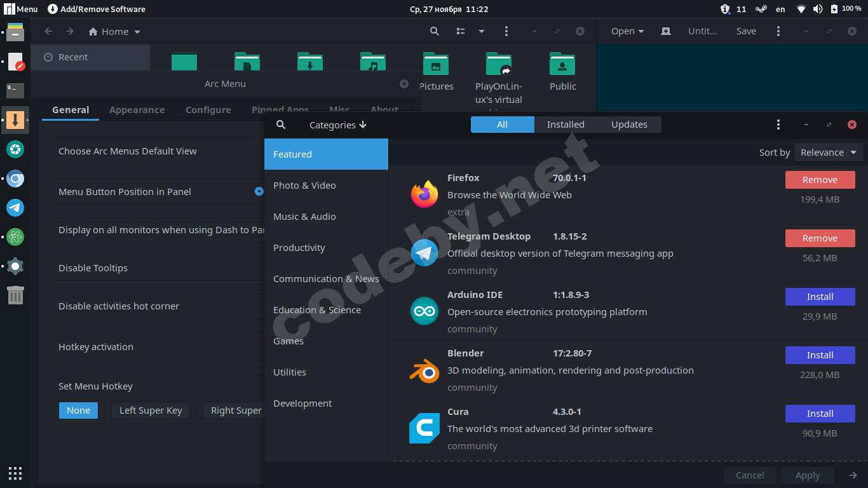The image size is (868, 488).
Task: Click Save in the text editor
Action: pos(746,31)
